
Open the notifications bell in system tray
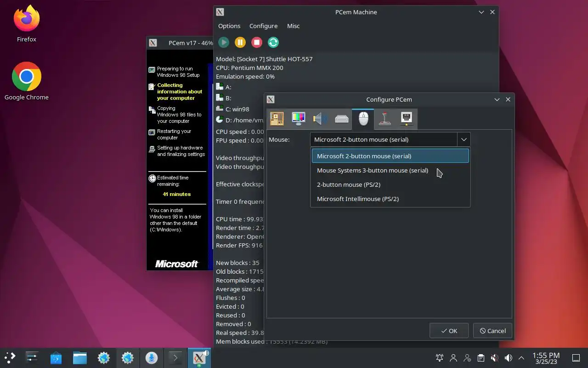coord(440,357)
